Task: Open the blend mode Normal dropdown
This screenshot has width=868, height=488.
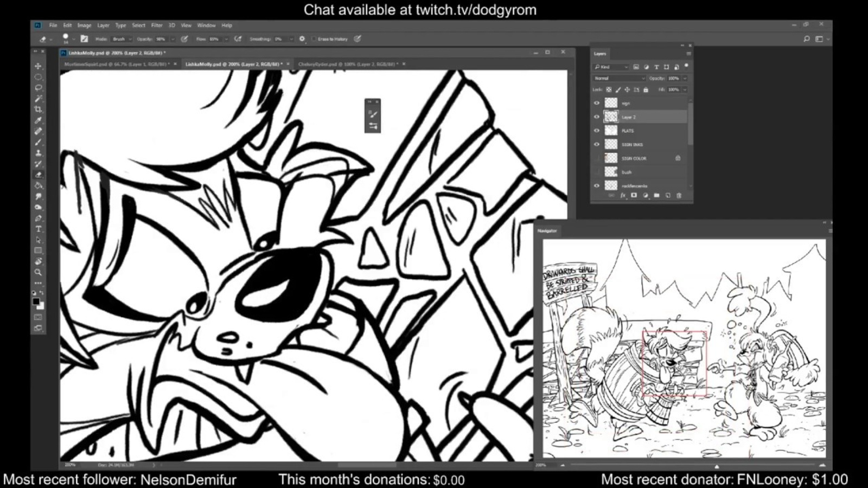Action: click(619, 79)
